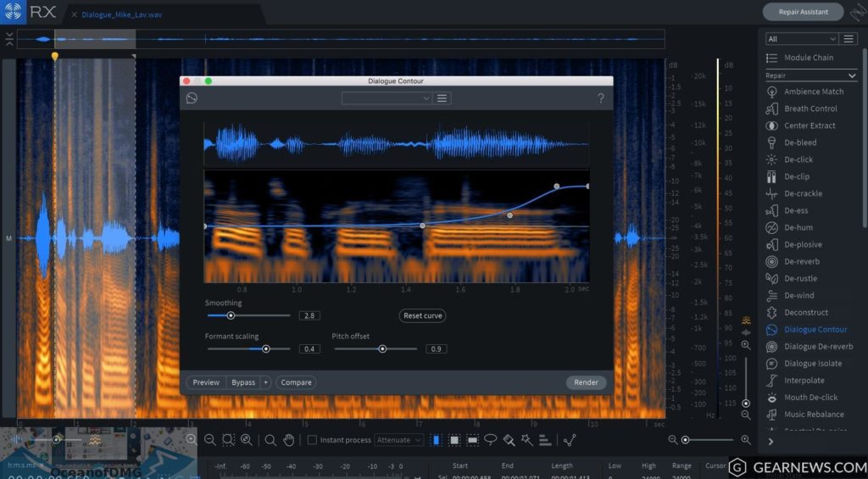Click the Pitch offset value field 0.9
The width and height of the screenshot is (868, 479).
(x=437, y=349)
